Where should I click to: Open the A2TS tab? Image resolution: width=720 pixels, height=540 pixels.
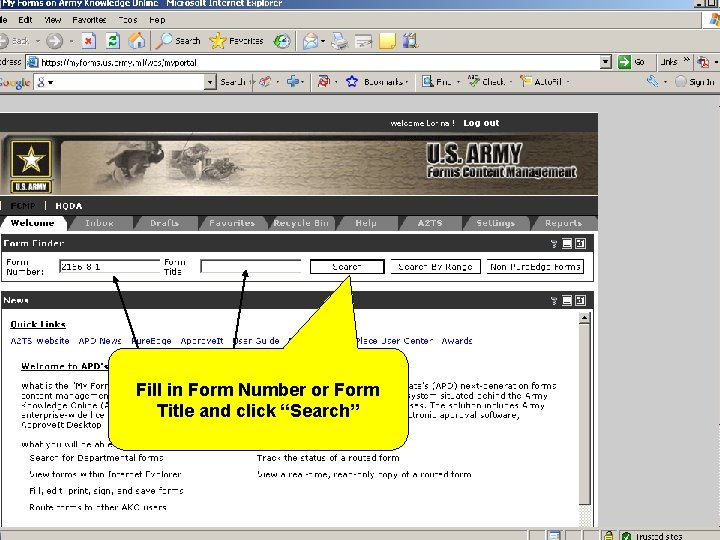pos(430,223)
